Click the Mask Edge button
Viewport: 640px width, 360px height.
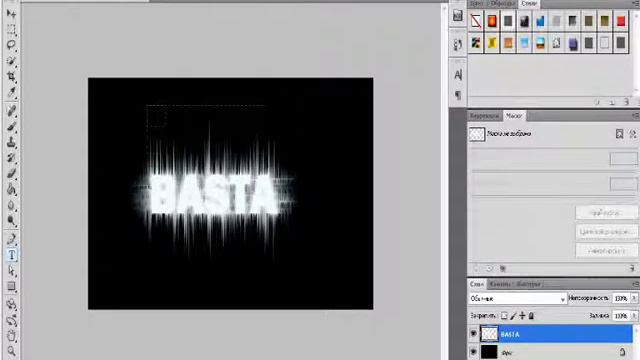click(x=606, y=213)
